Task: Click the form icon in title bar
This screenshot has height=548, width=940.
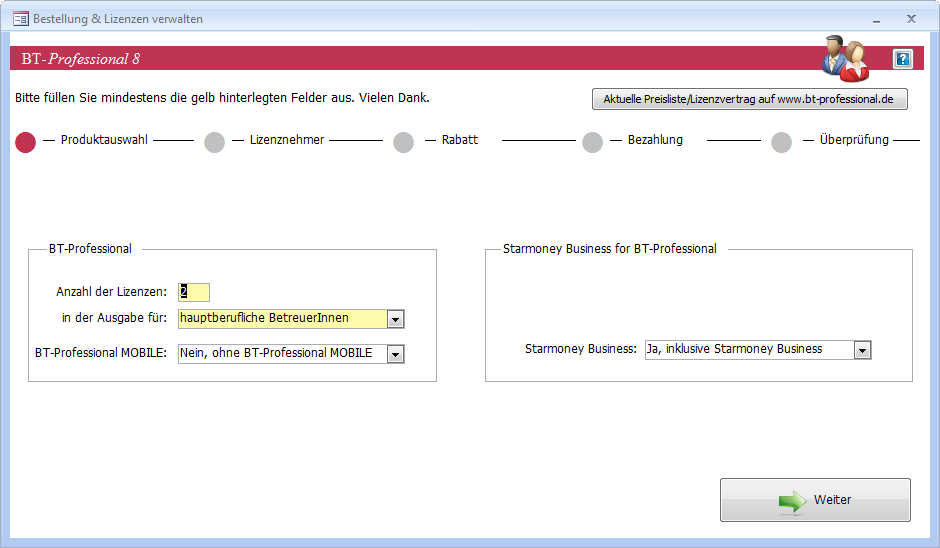Action: (21, 19)
